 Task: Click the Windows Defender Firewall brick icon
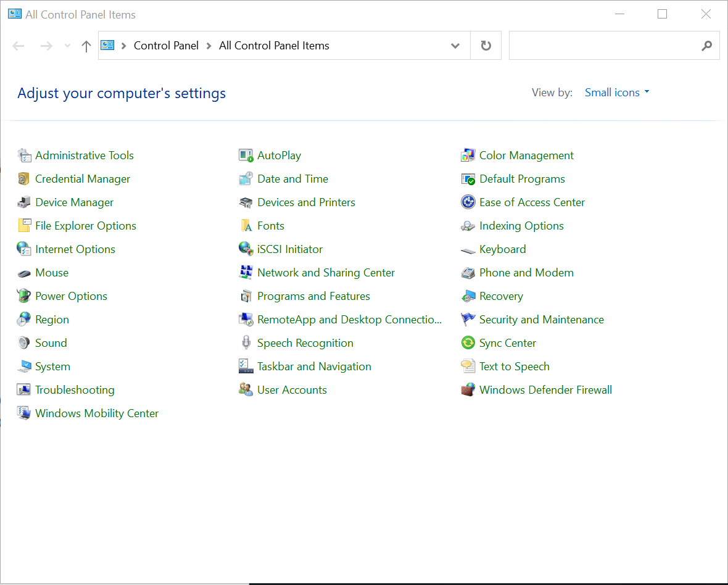coord(468,390)
